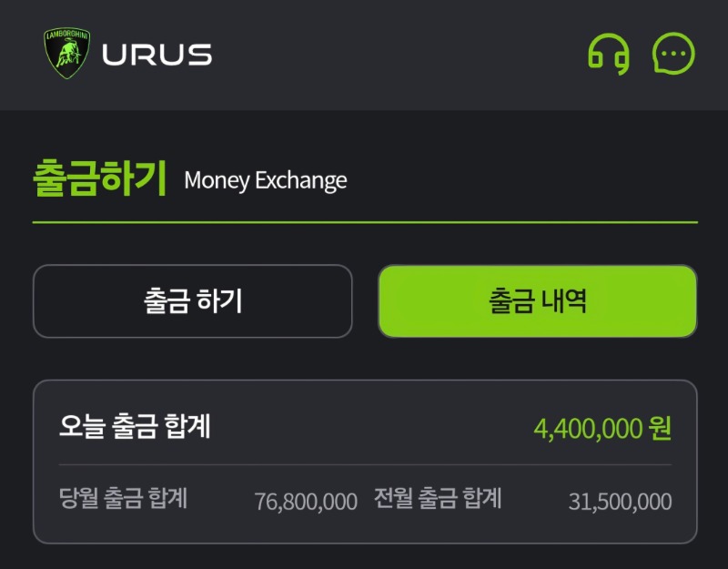Click last month's total 31,500,000 value
This screenshot has width=728, height=569.
coord(621,502)
